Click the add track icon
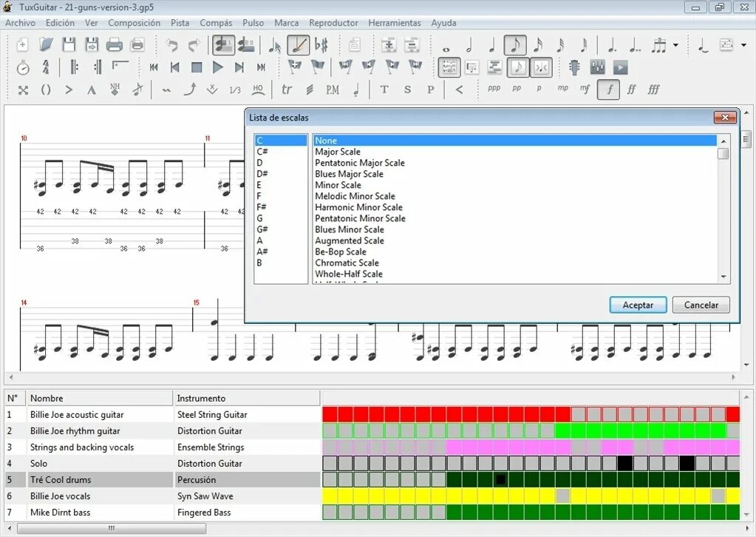756x537 pixels. pos(389,45)
